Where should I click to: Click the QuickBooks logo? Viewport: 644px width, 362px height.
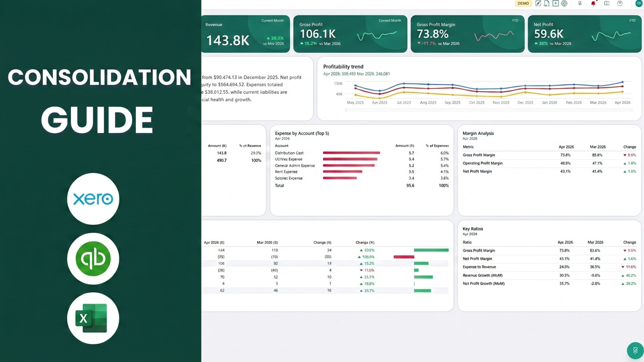(93, 258)
